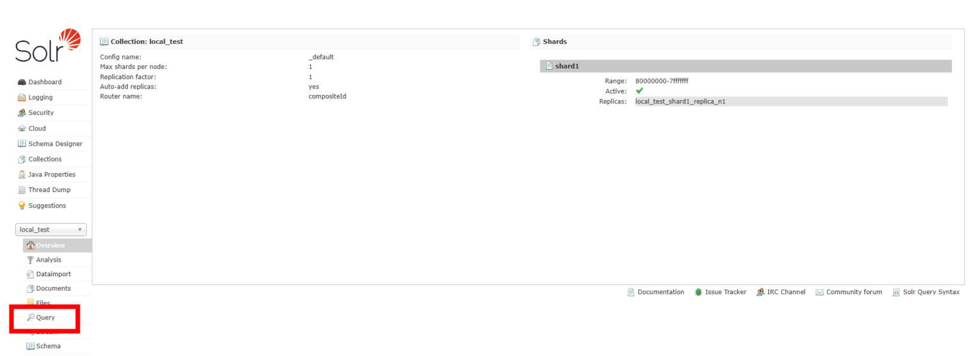
Task: Open the Analysis page
Action: (x=48, y=260)
